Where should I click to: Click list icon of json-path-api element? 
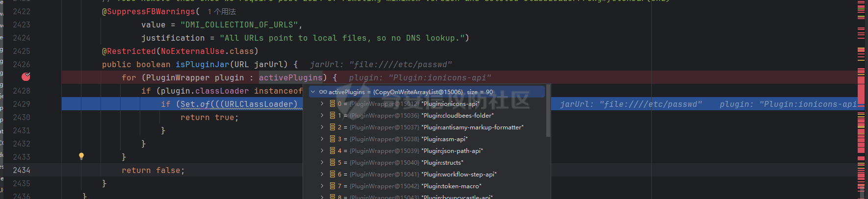click(x=332, y=151)
